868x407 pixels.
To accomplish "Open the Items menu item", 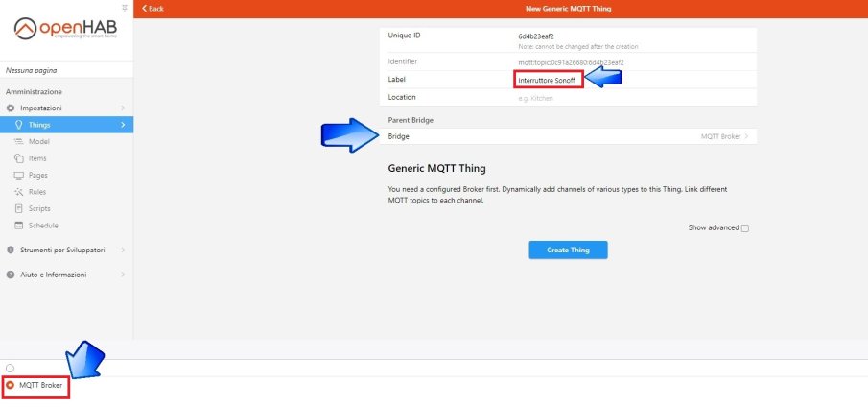I will click(x=66, y=158).
